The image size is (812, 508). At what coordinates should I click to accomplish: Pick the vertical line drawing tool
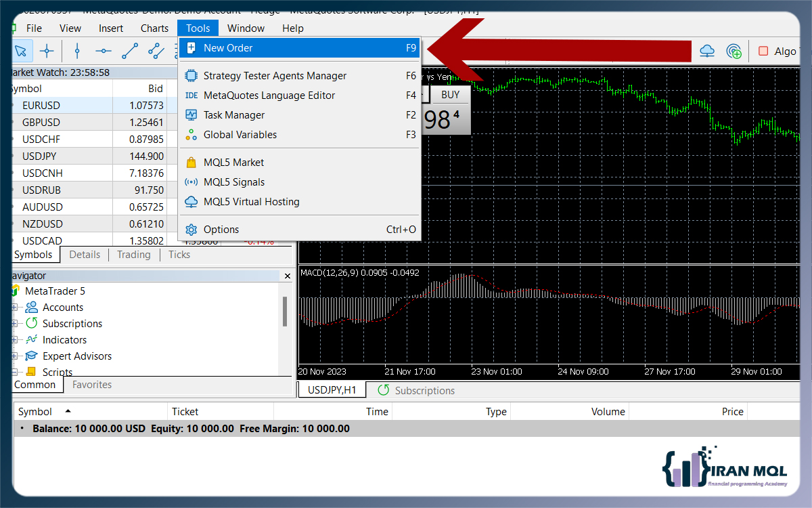[x=77, y=51]
